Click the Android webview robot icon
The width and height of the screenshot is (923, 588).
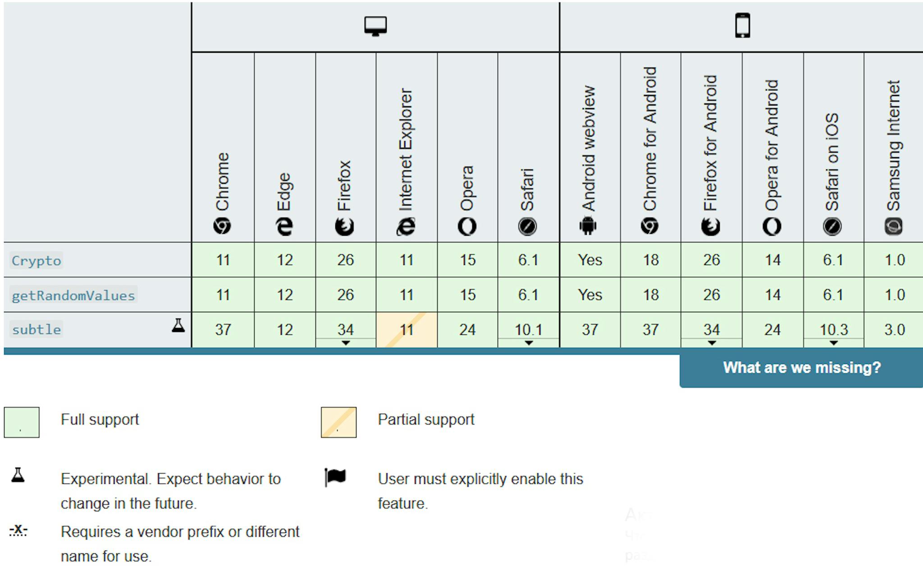588,226
